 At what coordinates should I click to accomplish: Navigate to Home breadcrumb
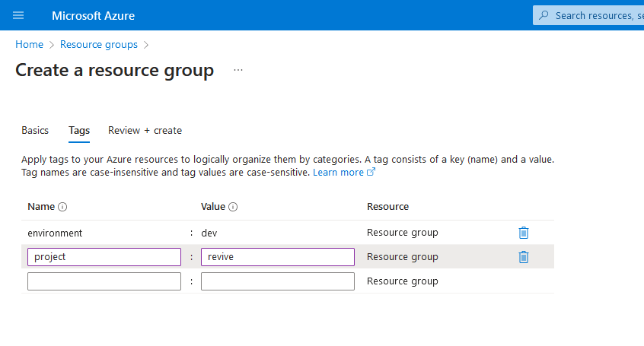pyautogui.click(x=29, y=44)
